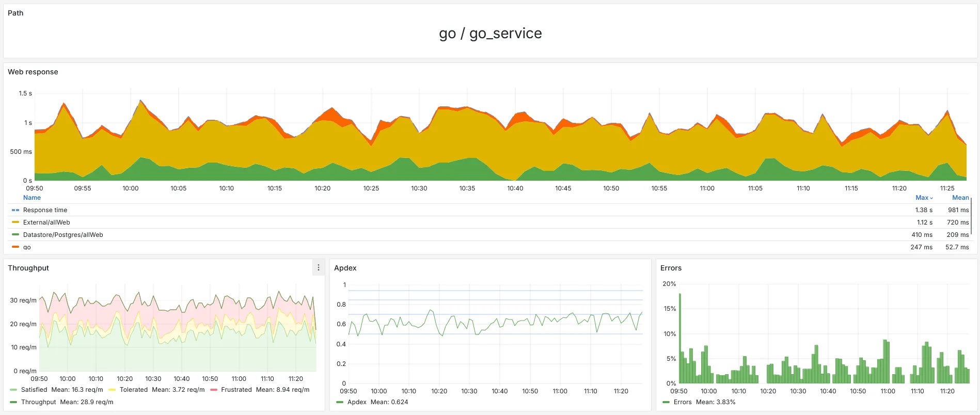Click the tall error bar near 09:50
This screenshot has width=980, height=415.
(679, 338)
